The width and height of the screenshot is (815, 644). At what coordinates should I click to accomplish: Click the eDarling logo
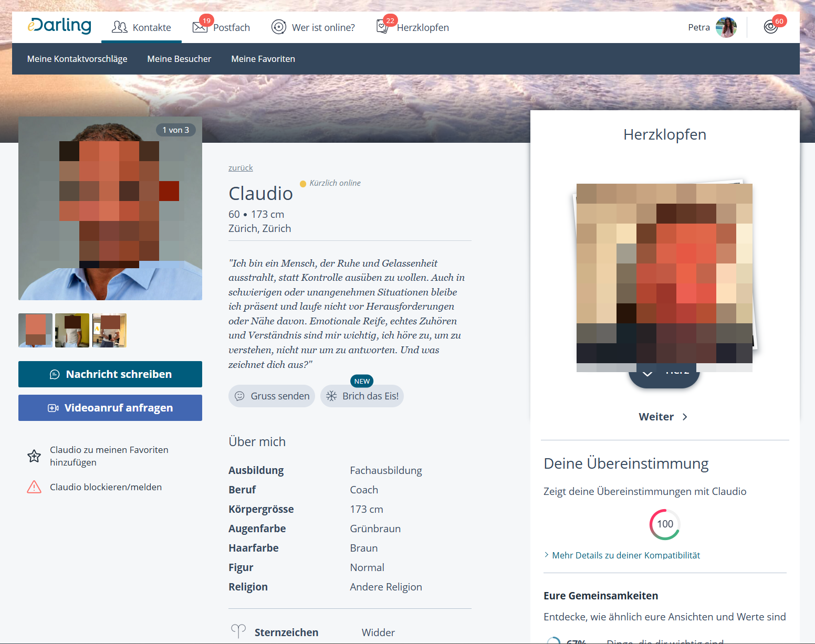pyautogui.click(x=59, y=25)
